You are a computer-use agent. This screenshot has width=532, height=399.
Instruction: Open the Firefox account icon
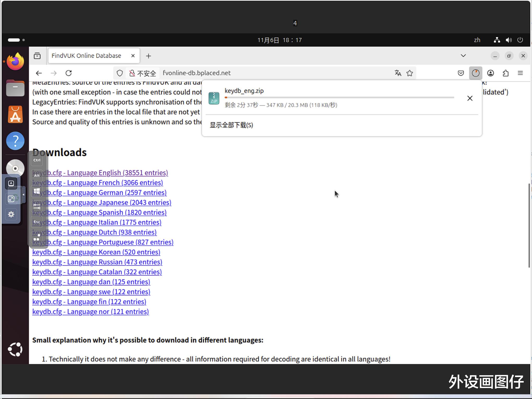point(491,73)
